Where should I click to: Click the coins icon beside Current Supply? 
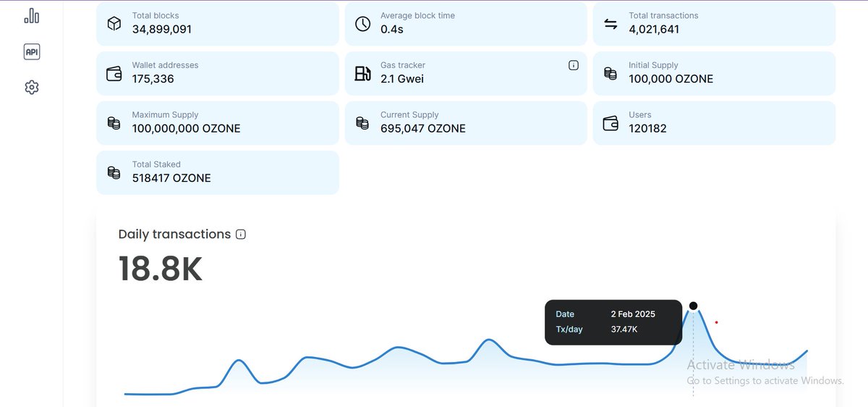(362, 123)
